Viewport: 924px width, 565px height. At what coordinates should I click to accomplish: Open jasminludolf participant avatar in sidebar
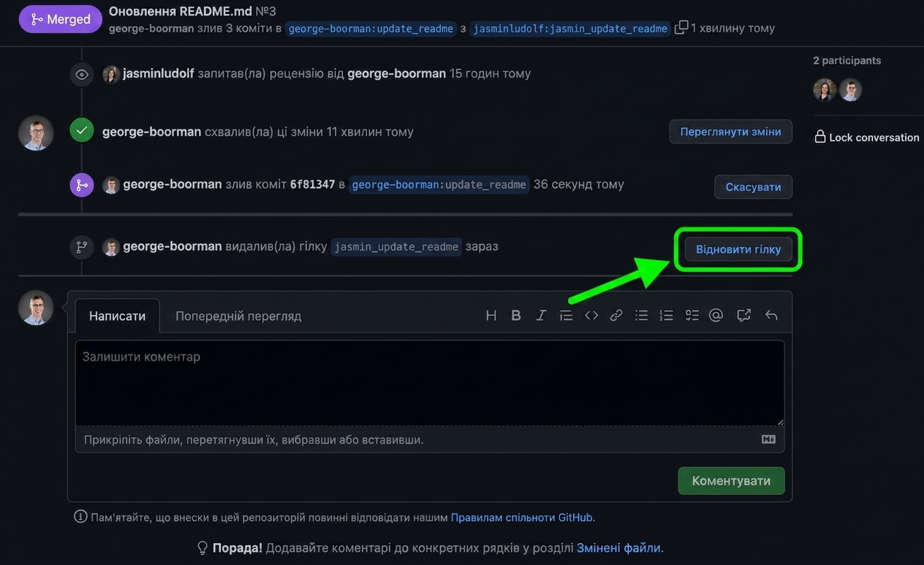[x=824, y=90]
